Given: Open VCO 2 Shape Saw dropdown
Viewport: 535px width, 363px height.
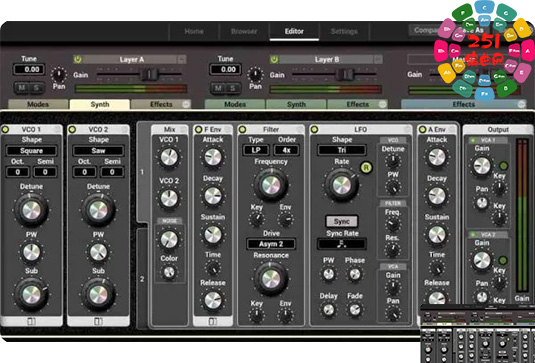Looking at the screenshot, I should coord(98,150).
